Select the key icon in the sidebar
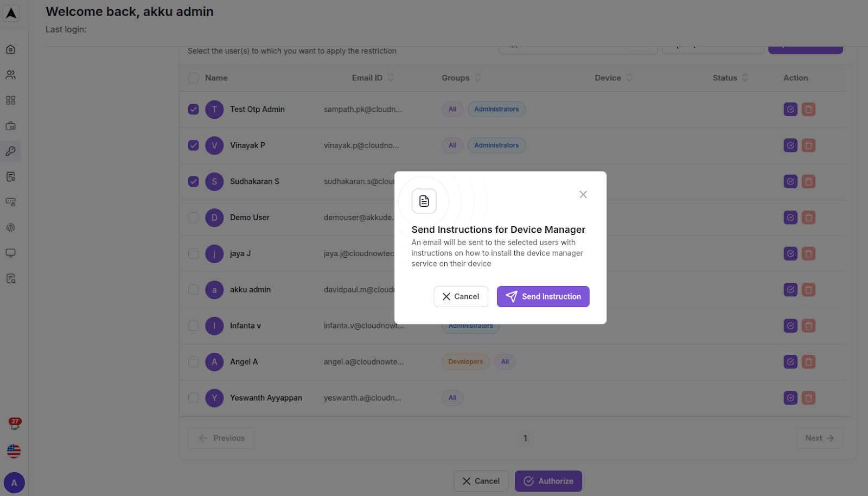Image resolution: width=868 pixels, height=496 pixels. coord(10,151)
